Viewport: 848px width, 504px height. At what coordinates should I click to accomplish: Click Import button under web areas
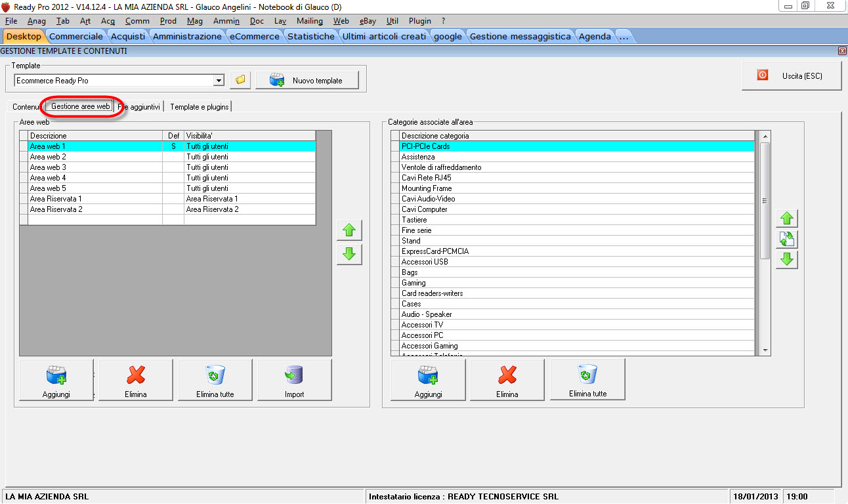point(294,380)
